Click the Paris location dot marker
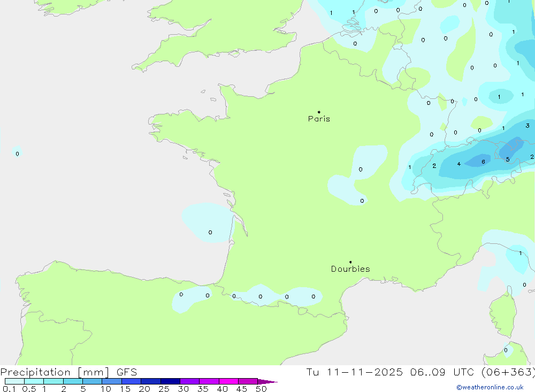Image resolution: width=535 pixels, height=392 pixels. 319,112
